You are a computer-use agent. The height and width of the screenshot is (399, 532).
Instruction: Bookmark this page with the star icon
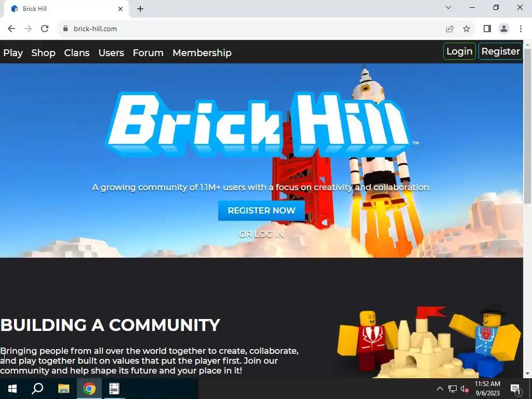click(x=467, y=29)
